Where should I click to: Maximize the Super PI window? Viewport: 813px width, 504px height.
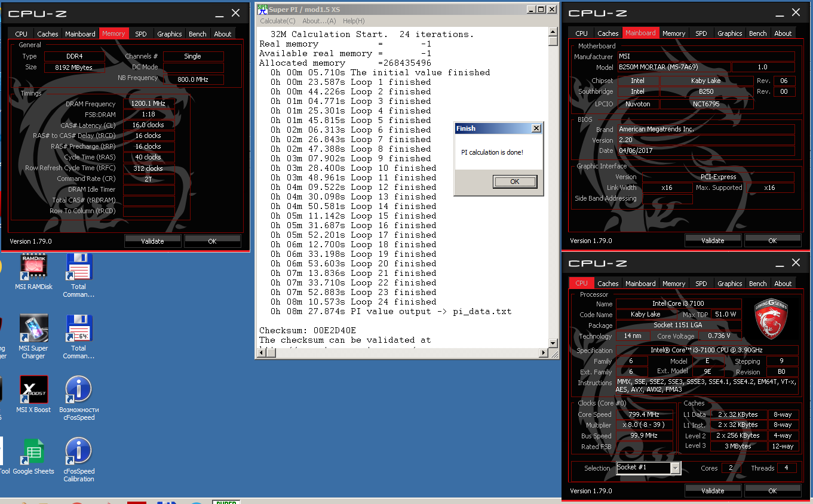pos(541,9)
